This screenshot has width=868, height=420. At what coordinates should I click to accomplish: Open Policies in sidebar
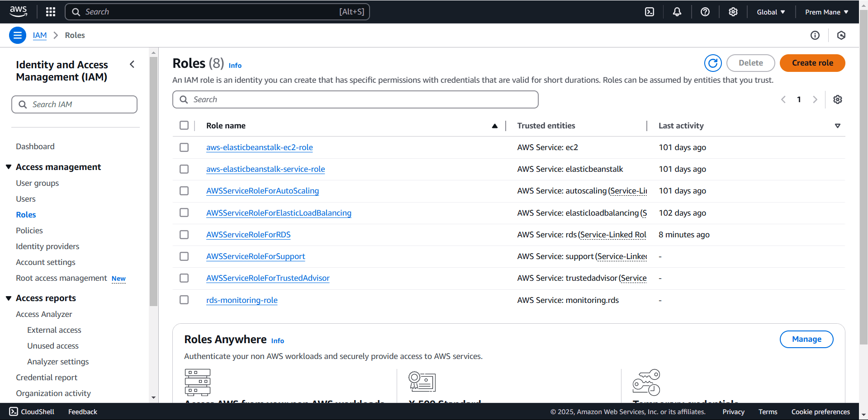pyautogui.click(x=29, y=231)
